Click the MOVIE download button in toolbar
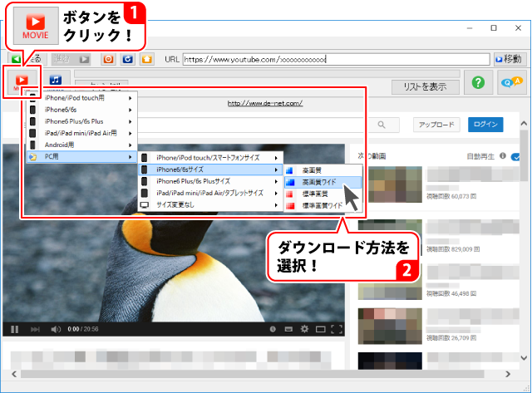The width and height of the screenshot is (532, 393). pyautogui.click(x=22, y=81)
